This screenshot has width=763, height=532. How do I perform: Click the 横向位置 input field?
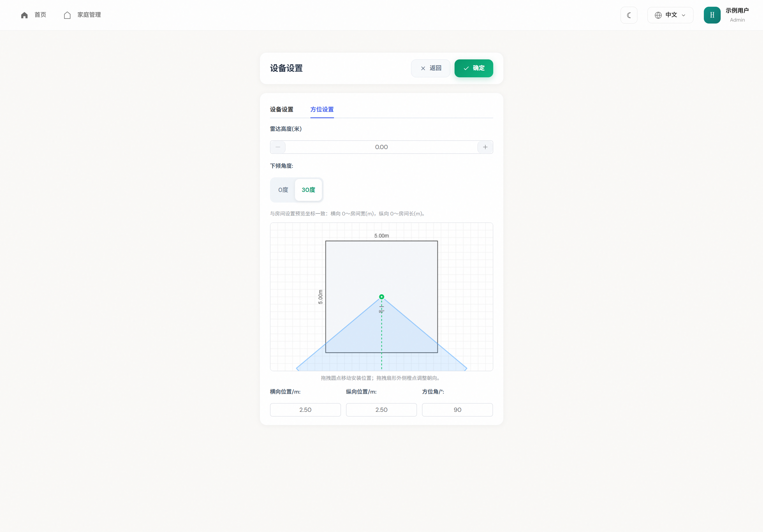pyautogui.click(x=305, y=410)
